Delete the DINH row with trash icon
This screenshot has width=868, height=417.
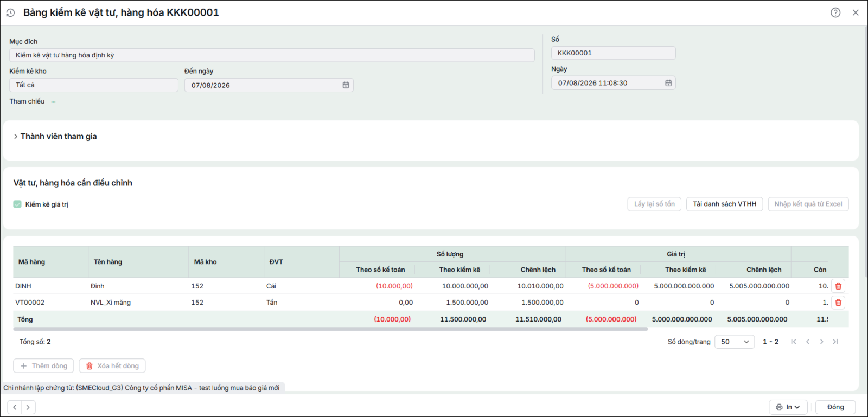click(838, 286)
